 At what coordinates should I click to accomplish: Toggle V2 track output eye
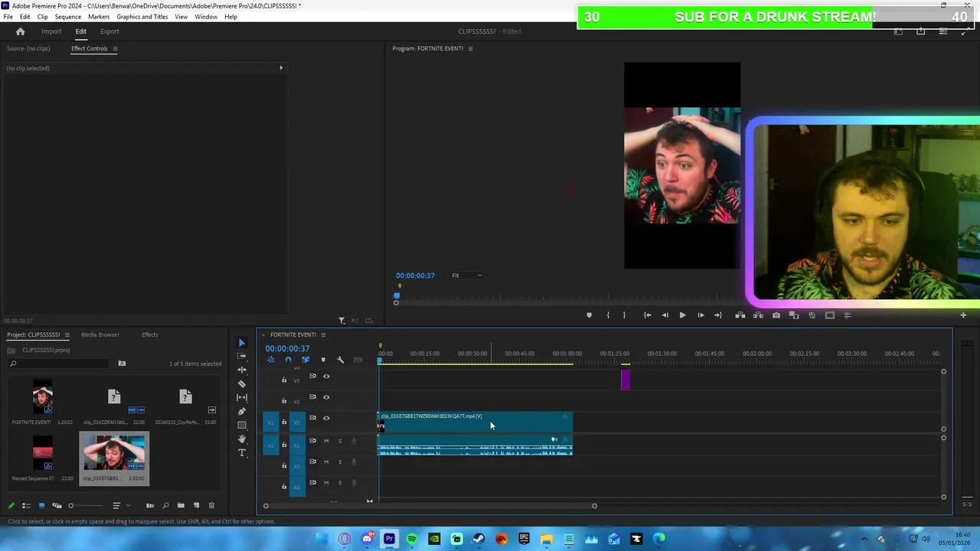(x=326, y=397)
